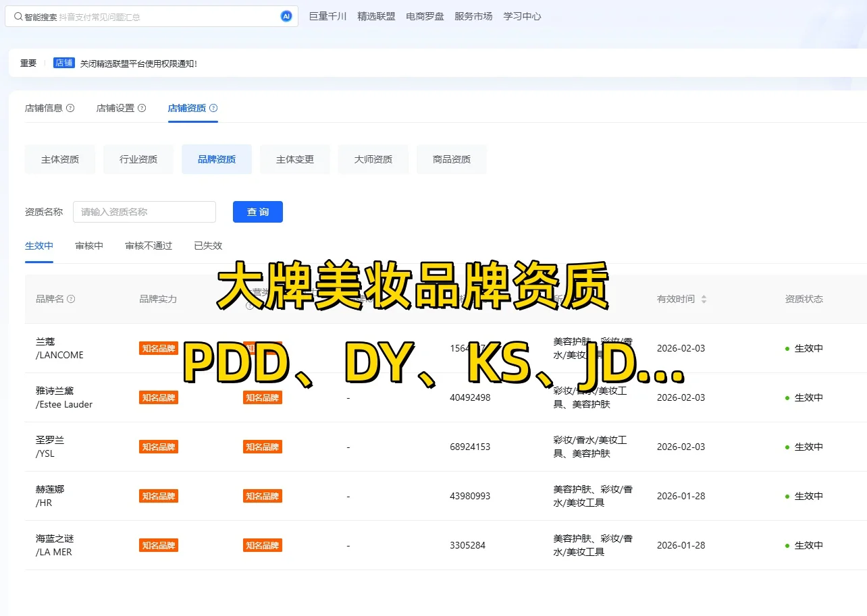Open the 店铺信息 tab
The width and height of the screenshot is (867, 616).
(44, 108)
